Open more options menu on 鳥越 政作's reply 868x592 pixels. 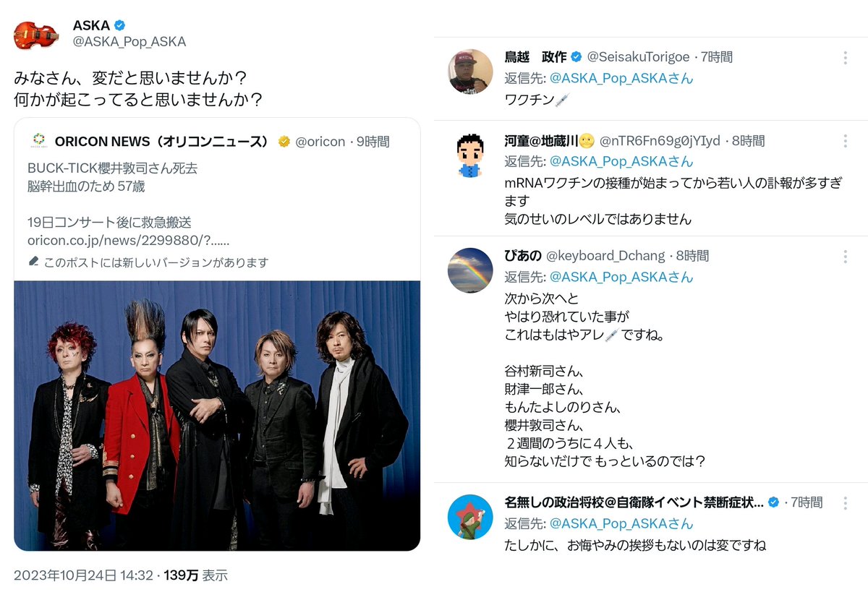pyautogui.click(x=846, y=58)
